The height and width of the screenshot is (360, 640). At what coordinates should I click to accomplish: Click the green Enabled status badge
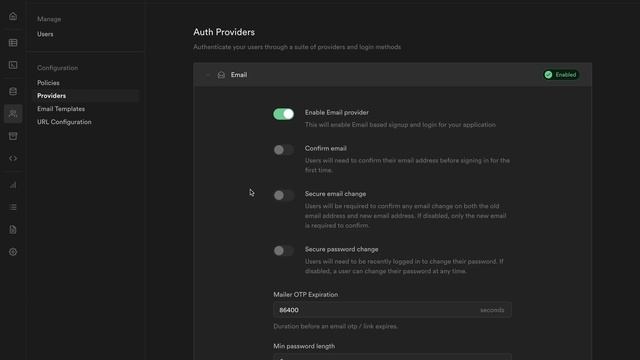coord(561,75)
